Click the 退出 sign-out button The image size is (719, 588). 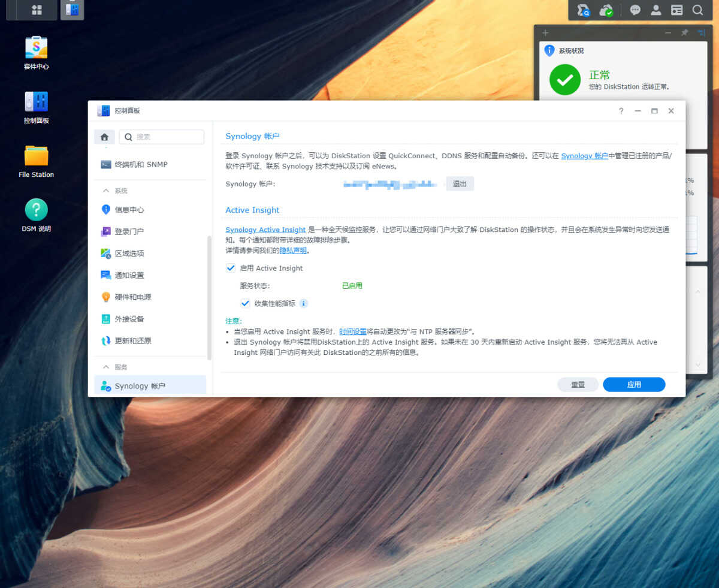click(x=460, y=184)
